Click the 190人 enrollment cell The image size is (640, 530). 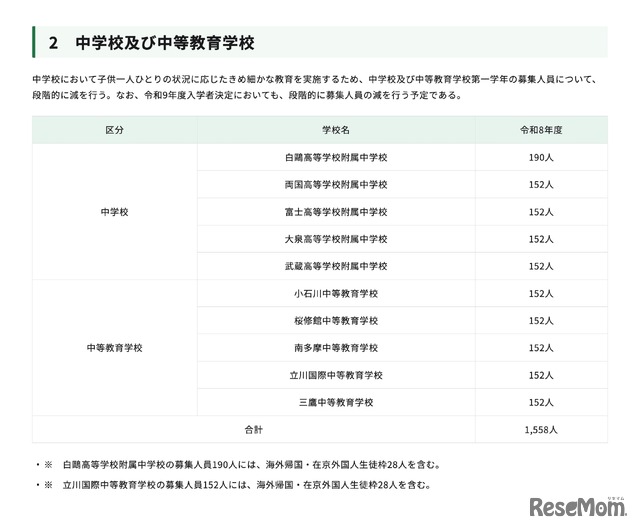[x=541, y=158]
